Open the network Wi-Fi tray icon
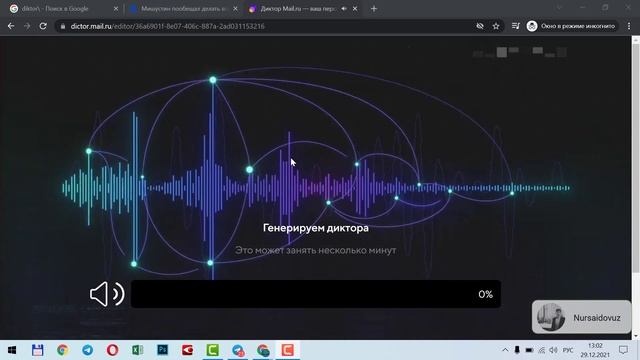This screenshot has height=360, width=640. [x=541, y=350]
